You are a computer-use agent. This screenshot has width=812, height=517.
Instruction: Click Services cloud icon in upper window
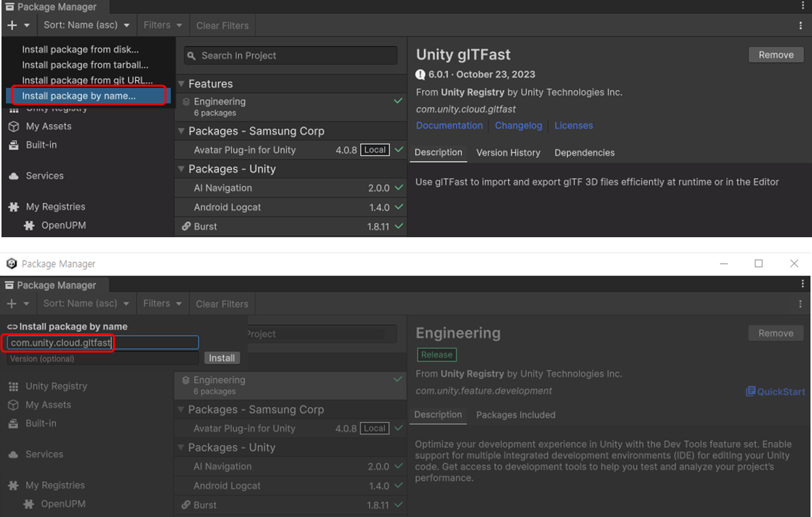[x=14, y=176]
